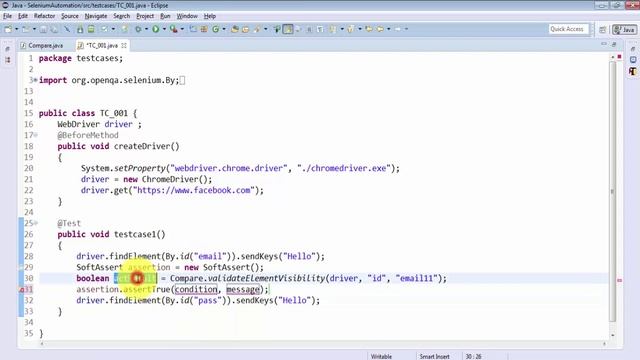
Task: Click the Open Type icon
Action: pos(235,29)
